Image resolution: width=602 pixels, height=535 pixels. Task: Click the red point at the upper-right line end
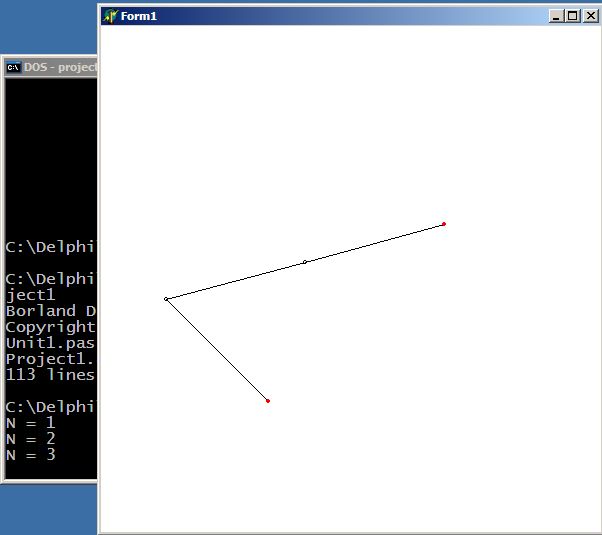(x=443, y=224)
